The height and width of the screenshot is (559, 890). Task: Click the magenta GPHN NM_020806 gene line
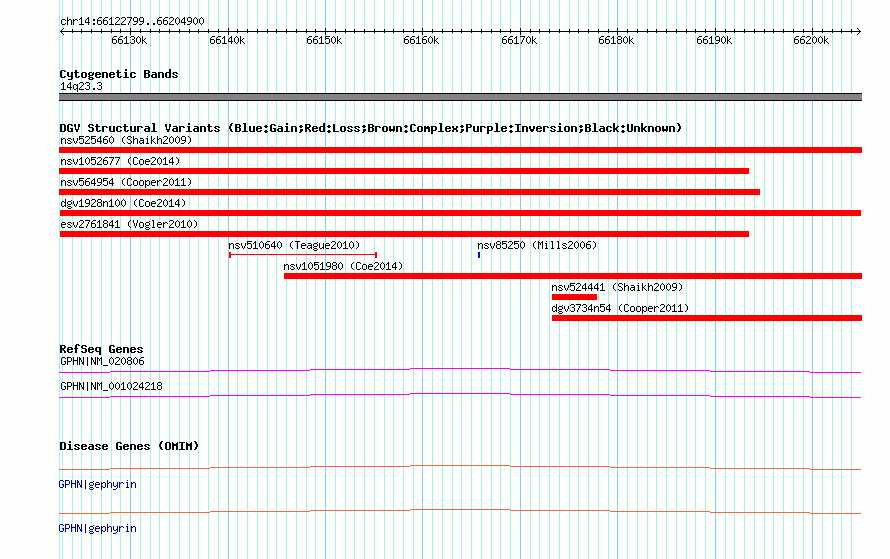point(460,370)
